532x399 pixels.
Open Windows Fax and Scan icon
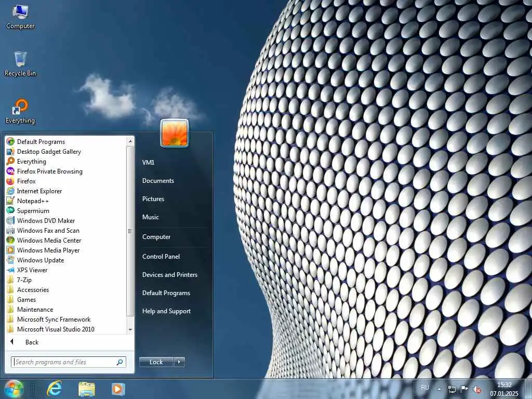[x=10, y=230]
